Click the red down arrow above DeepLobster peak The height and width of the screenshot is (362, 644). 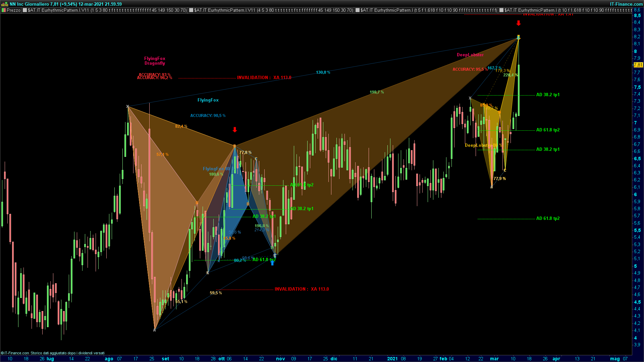pyautogui.click(x=519, y=23)
